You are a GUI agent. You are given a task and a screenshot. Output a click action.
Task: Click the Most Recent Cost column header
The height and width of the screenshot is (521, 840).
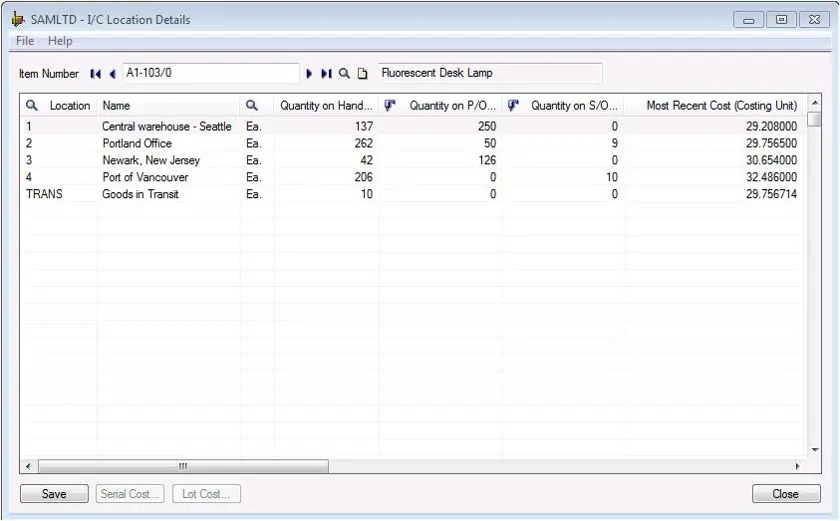pyautogui.click(x=721, y=105)
